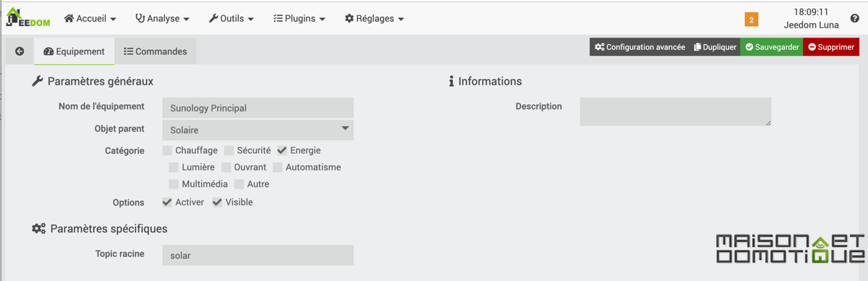Toggle the Automatisme category checkbox

click(278, 167)
